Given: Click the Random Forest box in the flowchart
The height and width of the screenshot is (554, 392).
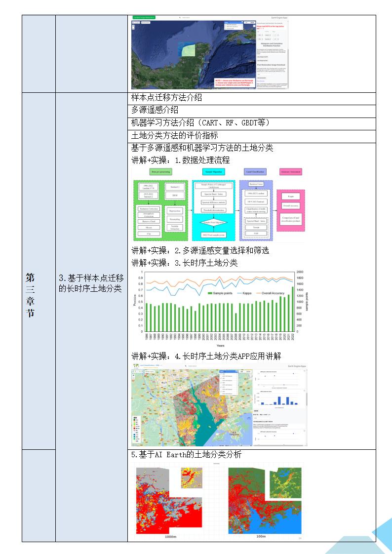Looking at the screenshot, I should pyautogui.click(x=256, y=185).
